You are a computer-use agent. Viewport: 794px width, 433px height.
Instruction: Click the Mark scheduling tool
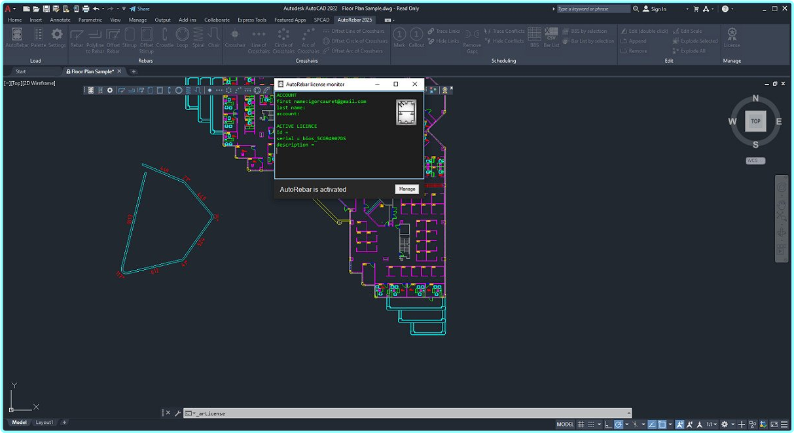(399, 37)
